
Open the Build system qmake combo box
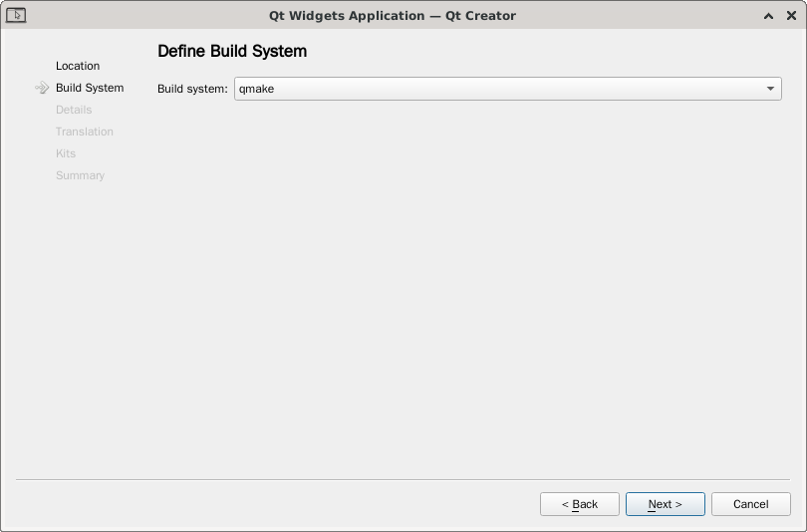507,89
